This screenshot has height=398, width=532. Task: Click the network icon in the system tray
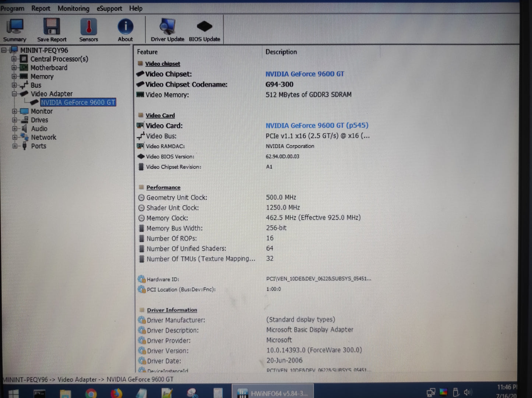point(431,392)
